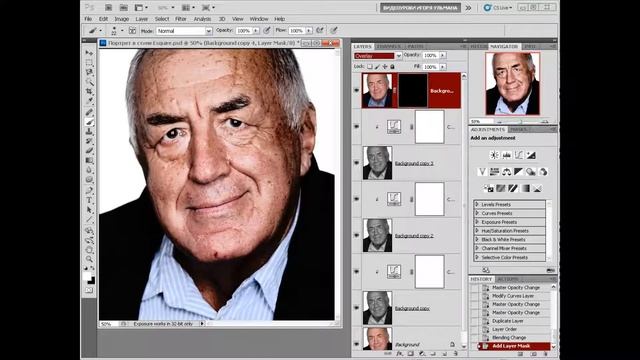Select the Type tool

point(89,200)
